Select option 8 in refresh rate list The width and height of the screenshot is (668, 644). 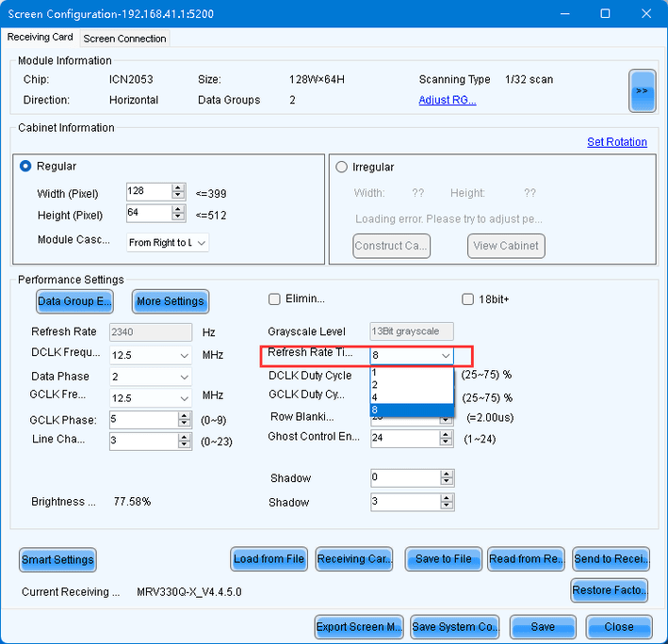coord(412,410)
